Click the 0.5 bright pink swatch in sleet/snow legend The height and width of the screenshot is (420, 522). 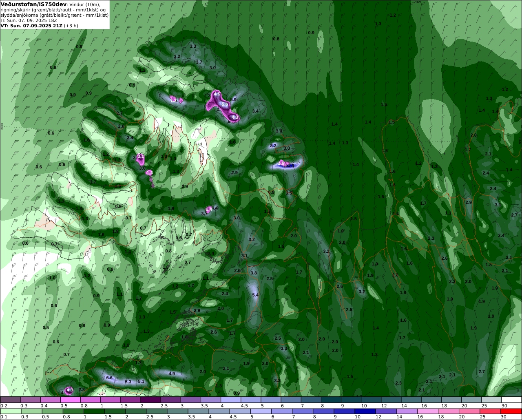click(x=70, y=400)
